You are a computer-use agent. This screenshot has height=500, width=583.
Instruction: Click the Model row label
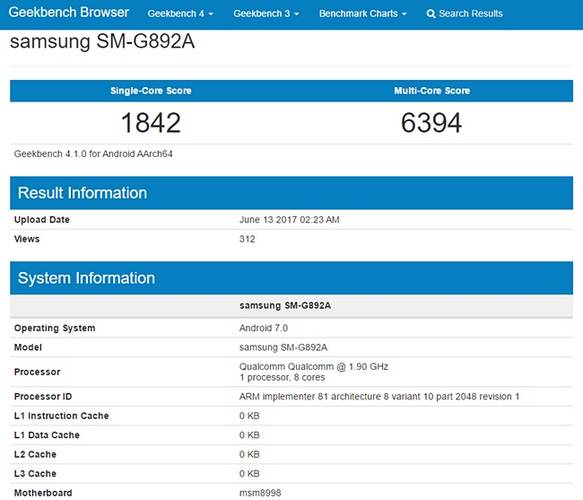pos(28,348)
